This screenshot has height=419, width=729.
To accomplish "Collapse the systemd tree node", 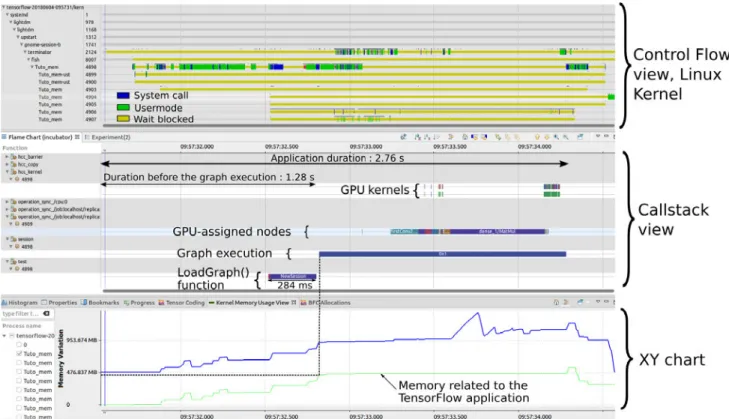I will click(7, 15).
